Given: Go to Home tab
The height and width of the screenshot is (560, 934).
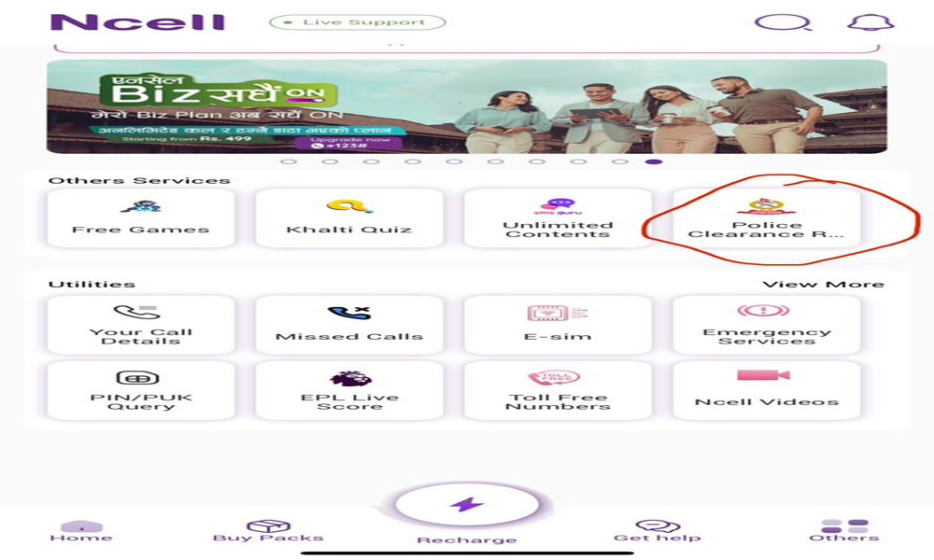Looking at the screenshot, I should point(81,531).
